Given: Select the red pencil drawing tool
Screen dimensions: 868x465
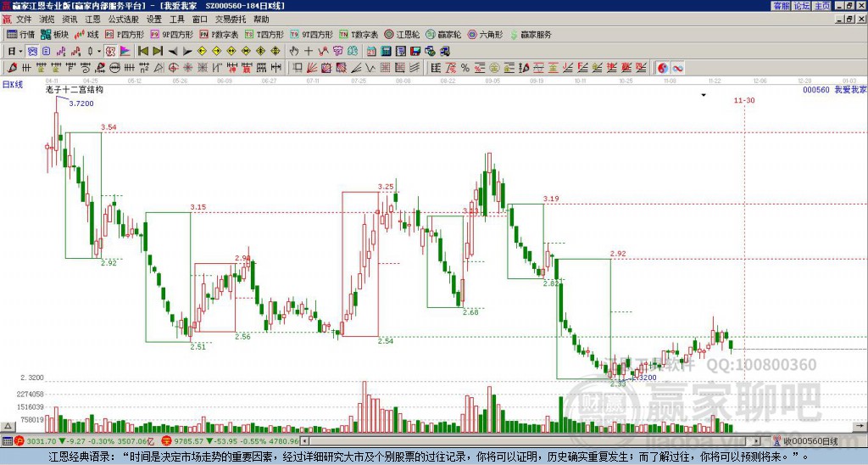Looking at the screenshot, I should point(12,68).
